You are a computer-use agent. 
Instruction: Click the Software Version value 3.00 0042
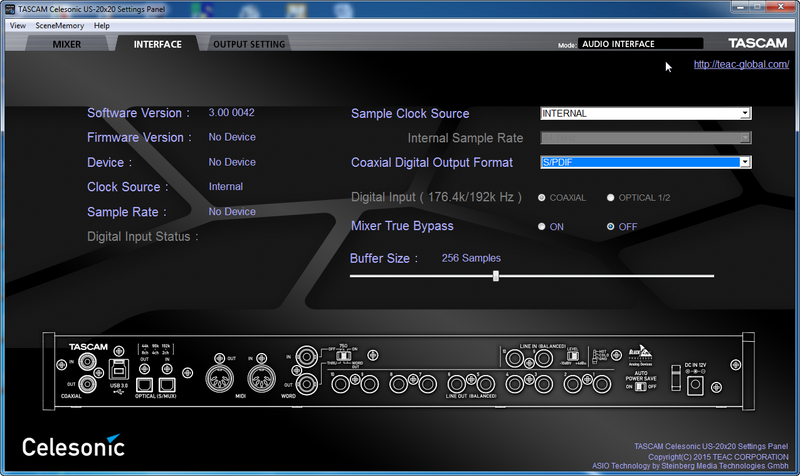point(231,113)
